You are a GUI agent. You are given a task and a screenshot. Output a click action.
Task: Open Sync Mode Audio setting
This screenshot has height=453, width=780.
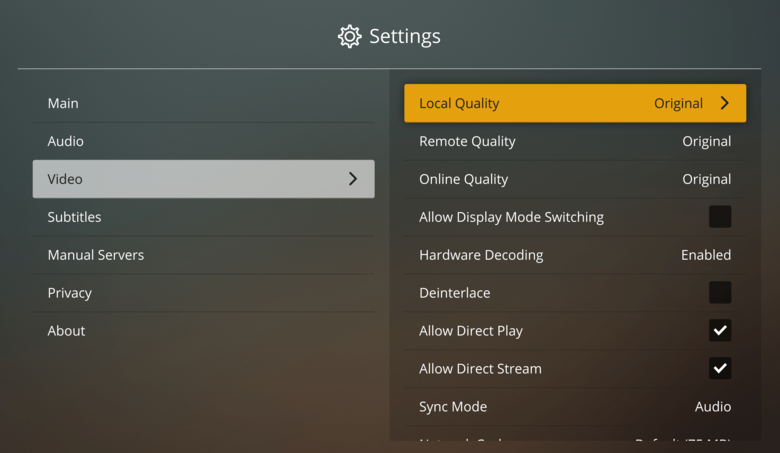(x=575, y=406)
